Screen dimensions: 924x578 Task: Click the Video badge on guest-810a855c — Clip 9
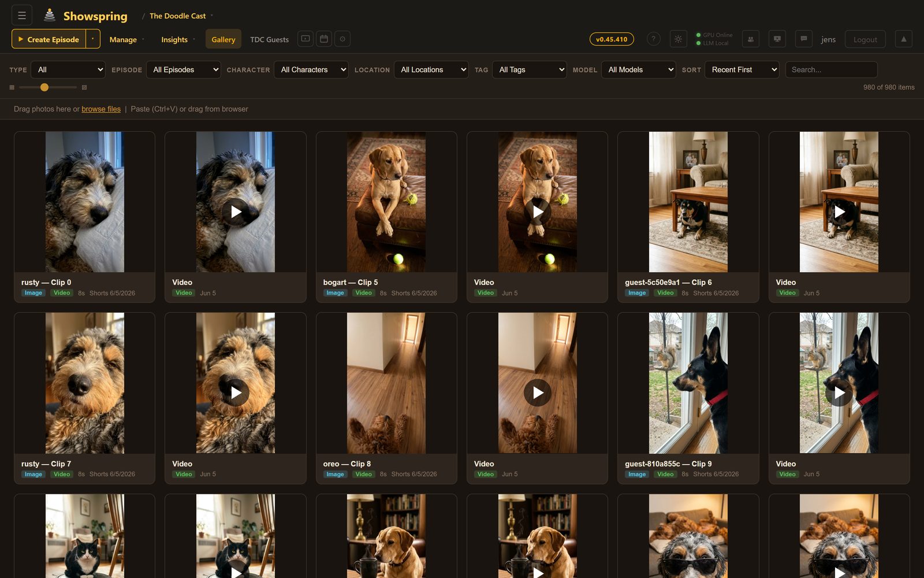665,475
